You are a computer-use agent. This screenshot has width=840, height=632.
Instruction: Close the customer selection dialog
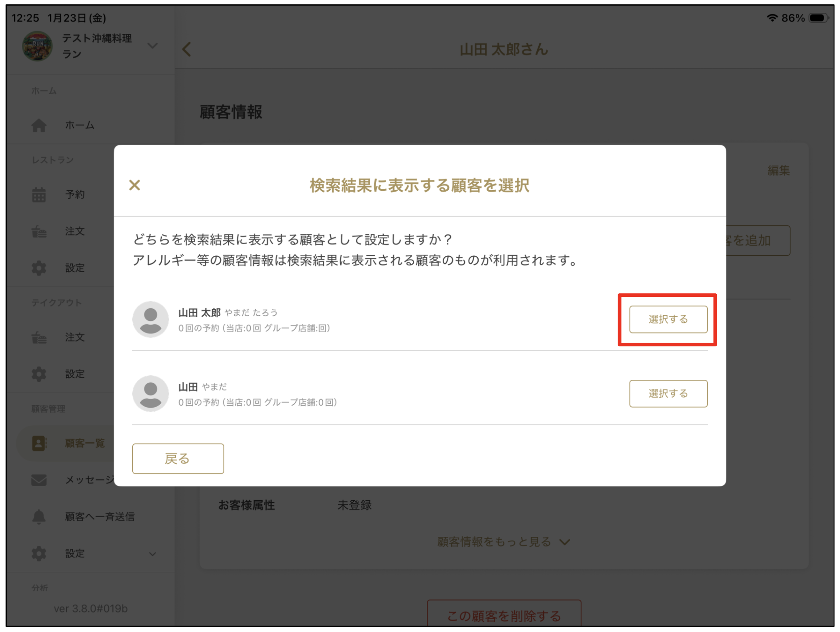pyautogui.click(x=134, y=185)
